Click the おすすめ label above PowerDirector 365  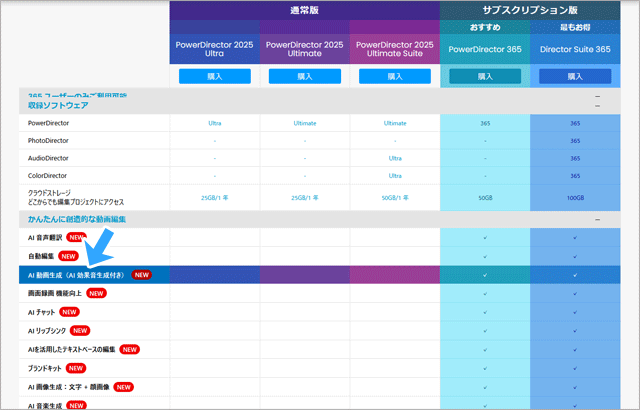tap(485, 27)
